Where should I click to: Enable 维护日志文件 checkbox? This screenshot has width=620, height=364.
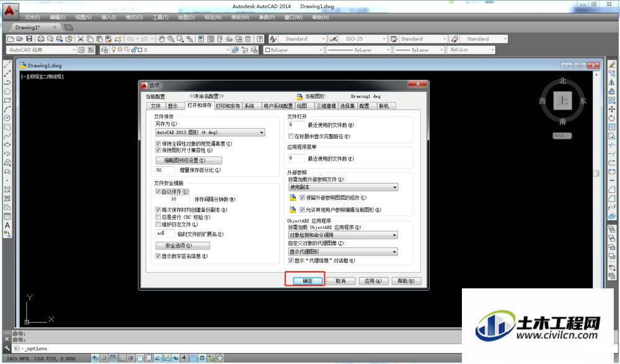(158, 224)
